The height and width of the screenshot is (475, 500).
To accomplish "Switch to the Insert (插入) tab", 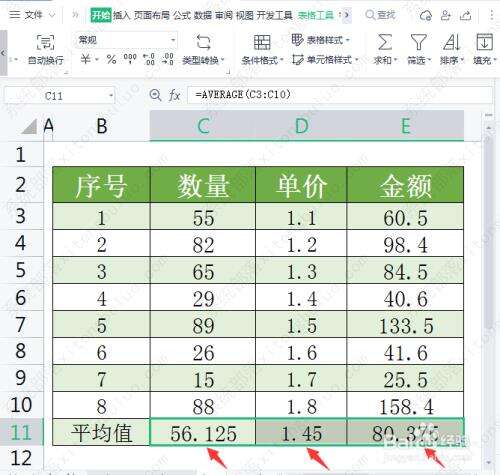I will 121,15.
